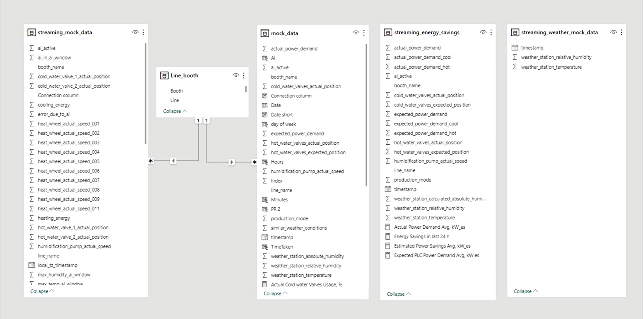The image size is (644, 319).
Task: Select the Booth field in Line_booth
Action: pyautogui.click(x=176, y=91)
